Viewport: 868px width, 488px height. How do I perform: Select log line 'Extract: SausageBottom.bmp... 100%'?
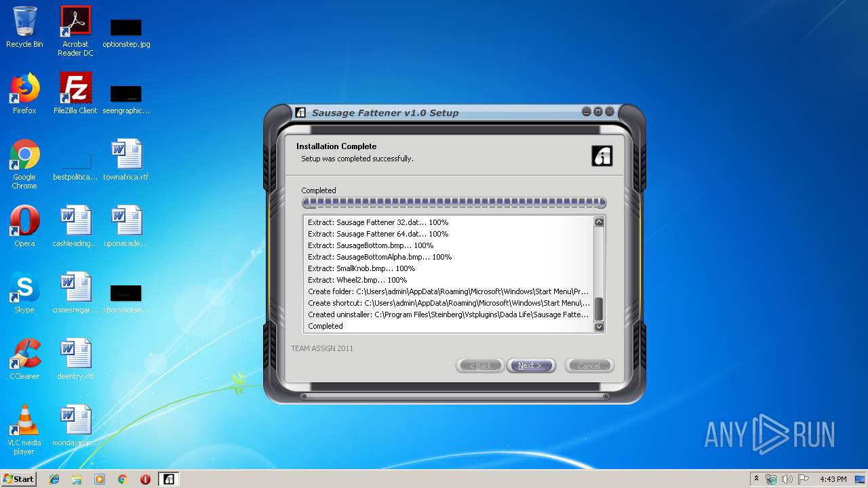click(x=370, y=245)
